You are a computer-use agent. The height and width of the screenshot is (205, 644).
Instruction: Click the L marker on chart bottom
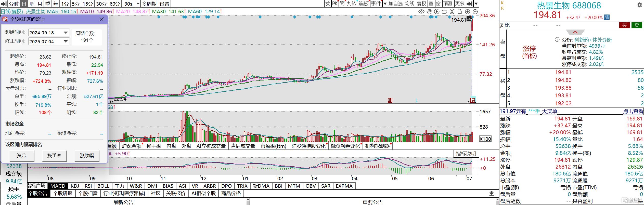[417, 100]
